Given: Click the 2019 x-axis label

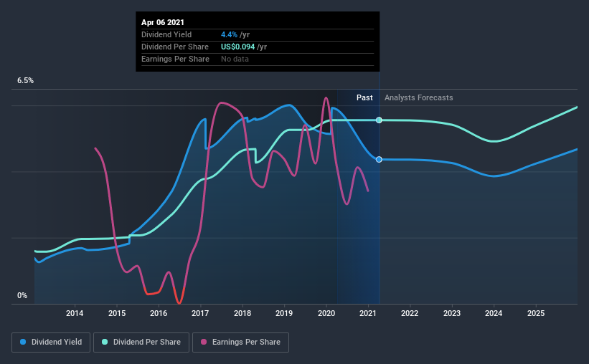Looking at the screenshot, I should (284, 313).
